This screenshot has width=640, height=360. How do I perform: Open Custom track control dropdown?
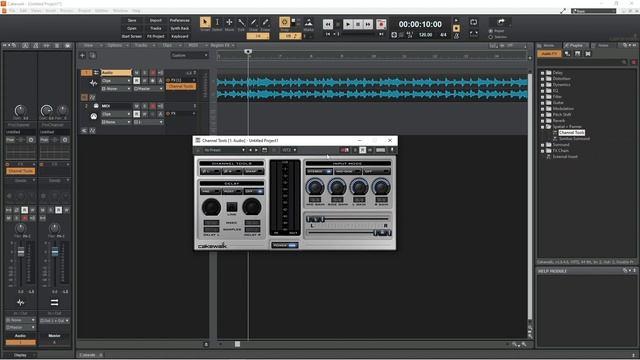[x=189, y=56]
